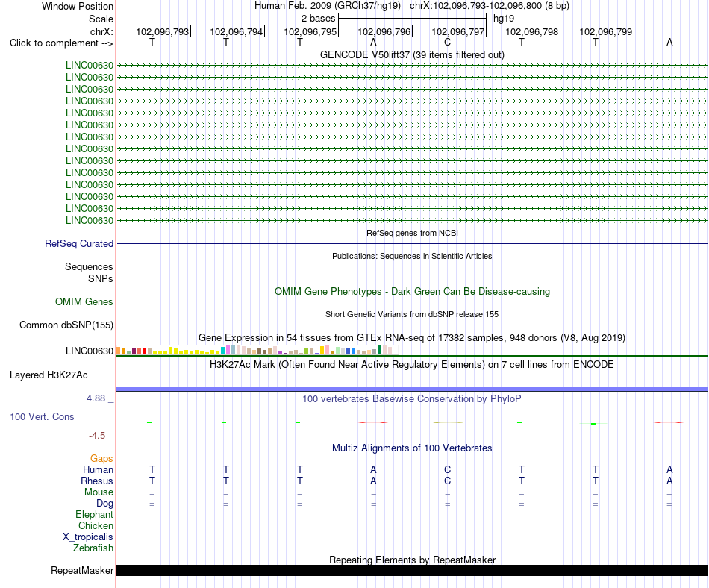Click the Mouse species label
The image size is (709, 588).
click(99, 492)
